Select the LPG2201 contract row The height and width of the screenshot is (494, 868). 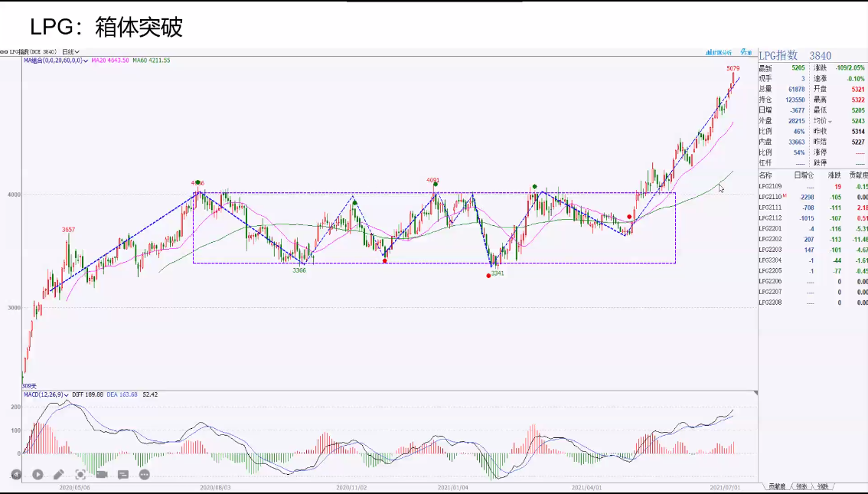tap(813, 229)
